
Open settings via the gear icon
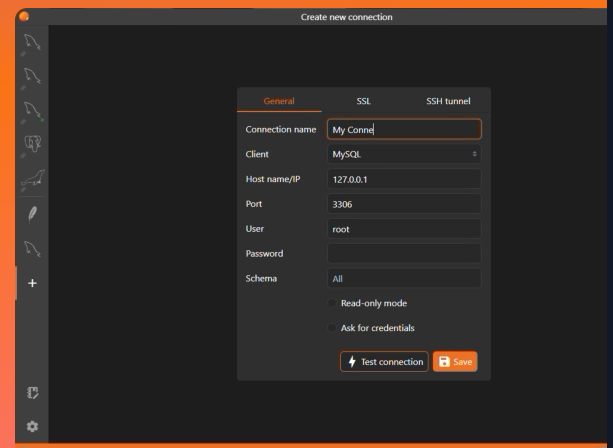pyautogui.click(x=32, y=426)
